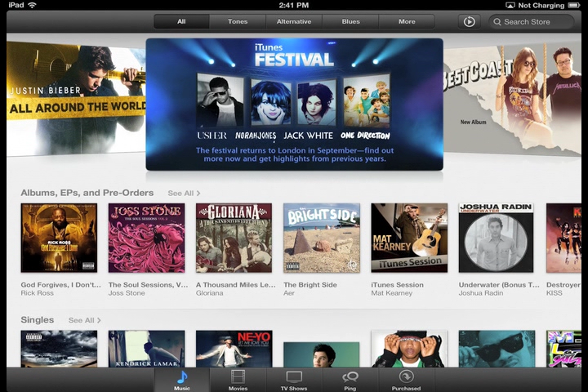Screen dimensions: 588x392
Task: Tap 'The Soul Sessions, V...' title
Action: click(148, 285)
